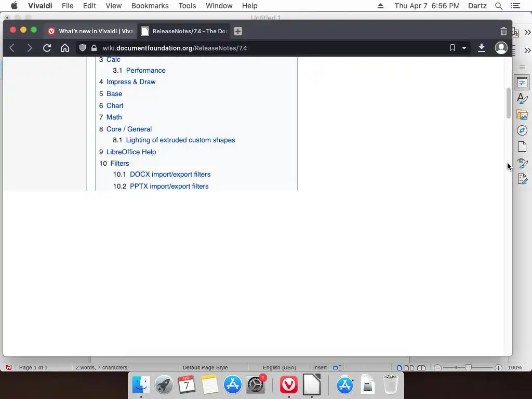The image size is (532, 399).
Task: Jump to the Chart section
Action: coord(115,105)
